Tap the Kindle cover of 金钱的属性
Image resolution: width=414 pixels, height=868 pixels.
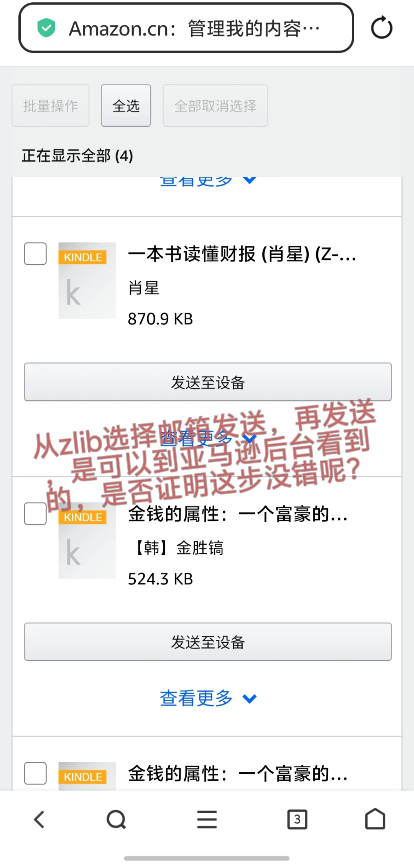pyautogui.click(x=87, y=540)
